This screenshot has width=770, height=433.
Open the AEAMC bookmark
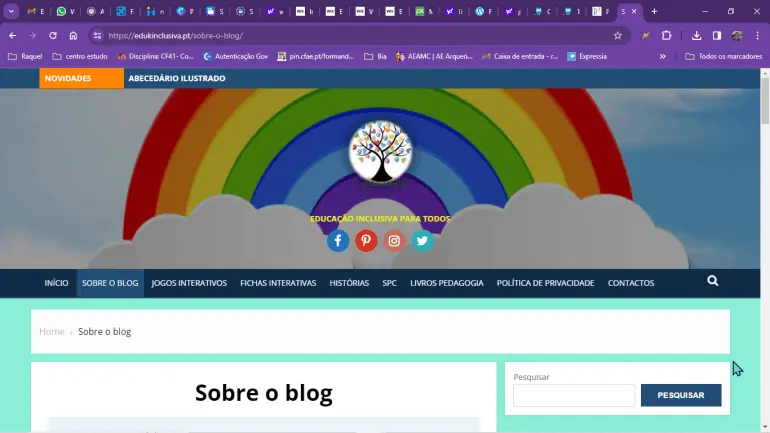[434, 56]
